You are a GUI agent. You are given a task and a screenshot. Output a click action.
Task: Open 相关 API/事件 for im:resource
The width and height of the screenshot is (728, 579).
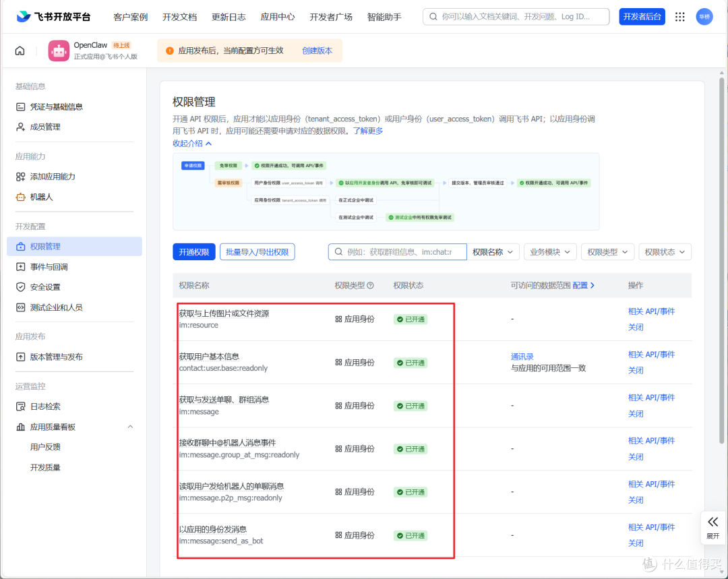651,311
